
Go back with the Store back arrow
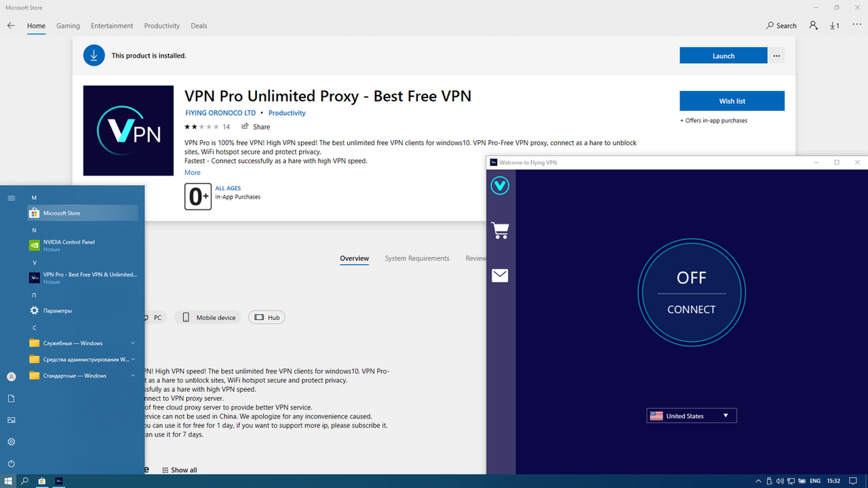point(11,26)
